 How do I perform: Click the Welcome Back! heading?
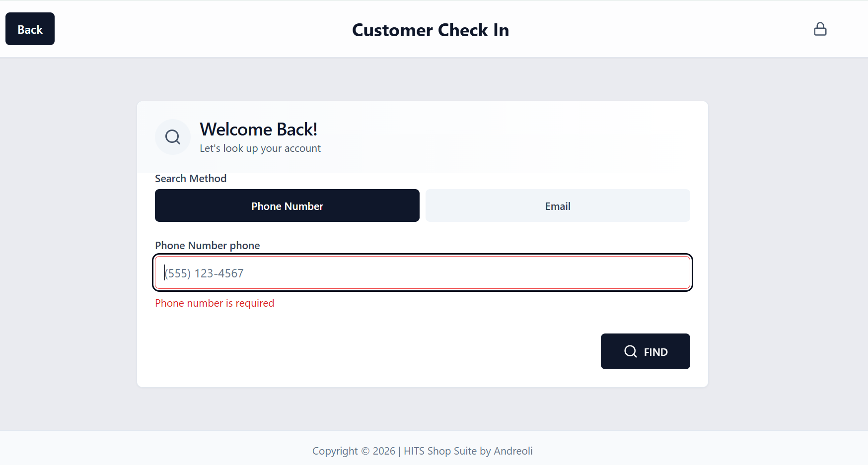coord(258,130)
